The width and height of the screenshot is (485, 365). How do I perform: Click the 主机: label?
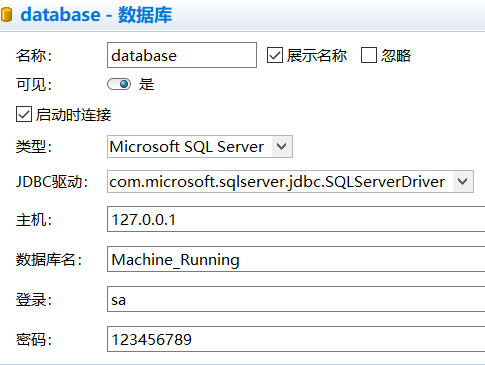click(34, 220)
